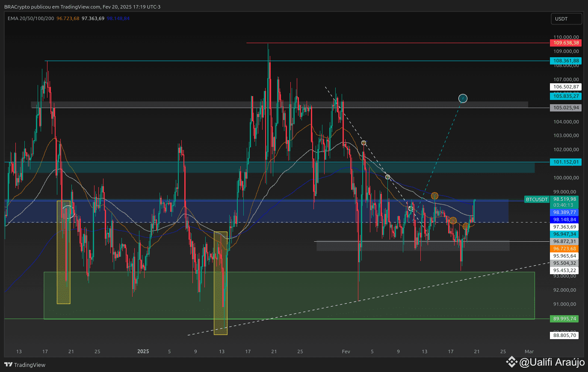Click the 101.152,01 level label

(x=565, y=162)
